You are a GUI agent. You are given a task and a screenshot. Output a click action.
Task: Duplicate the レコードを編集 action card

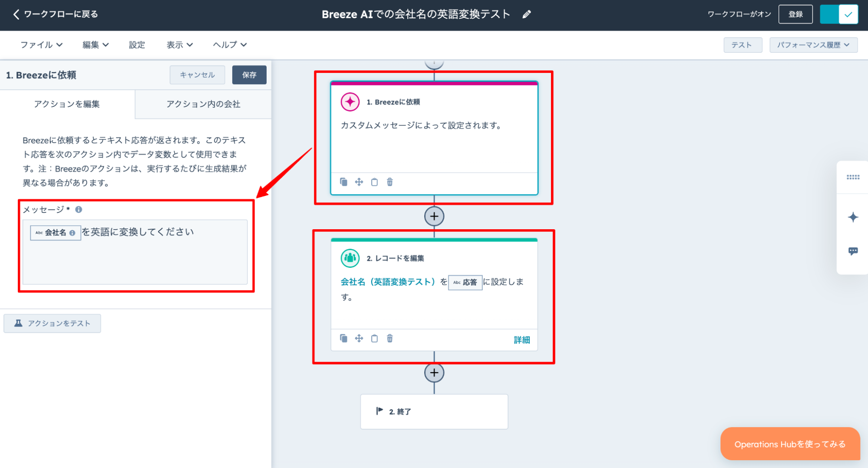[x=343, y=338]
